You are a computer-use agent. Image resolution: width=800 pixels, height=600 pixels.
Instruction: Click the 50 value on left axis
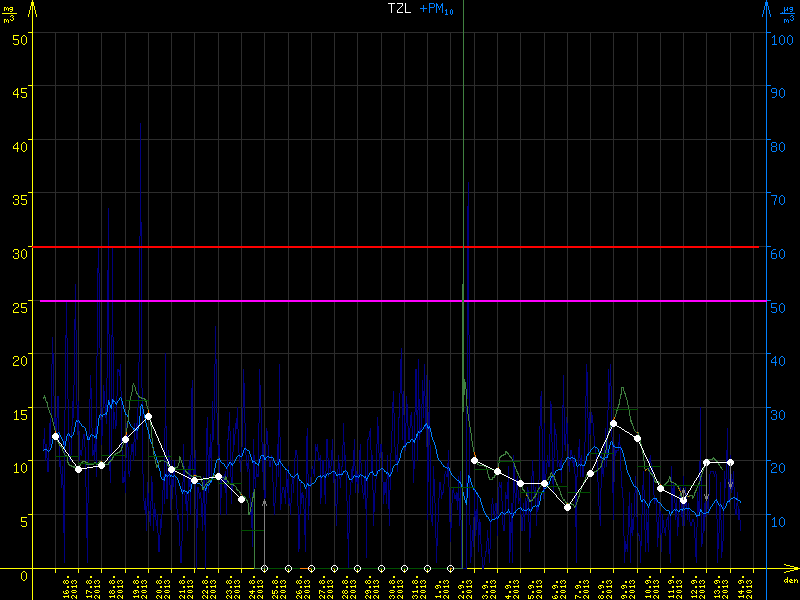[x=16, y=38]
